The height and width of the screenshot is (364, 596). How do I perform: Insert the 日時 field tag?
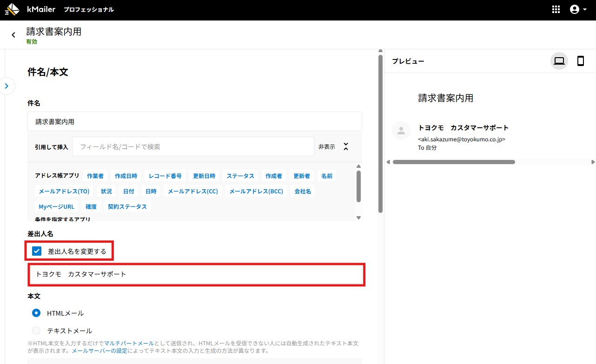(151, 191)
